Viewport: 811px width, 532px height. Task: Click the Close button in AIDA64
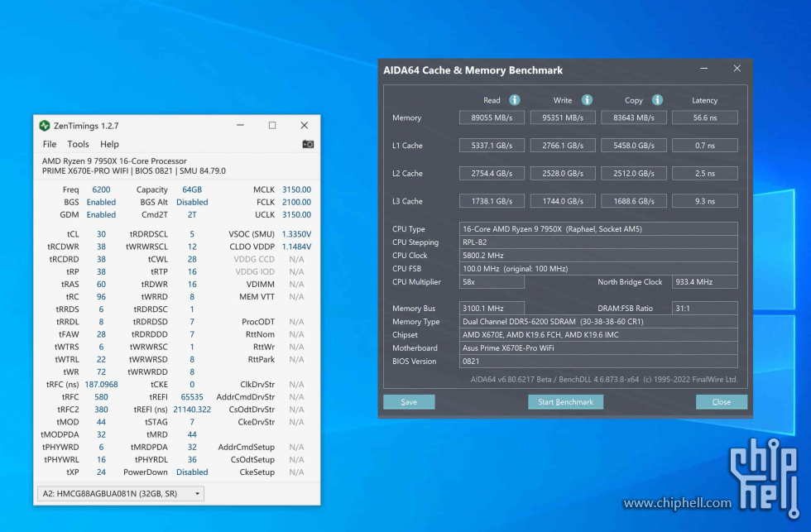point(721,402)
